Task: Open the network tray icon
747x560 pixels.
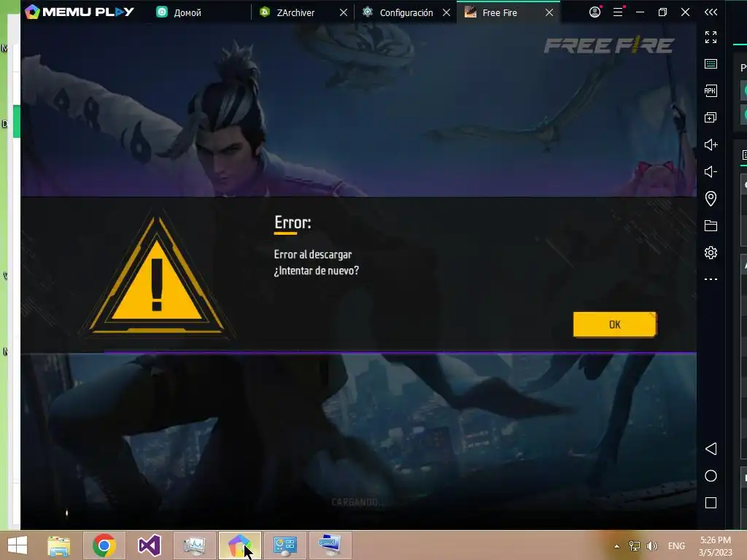Action: [635, 546]
